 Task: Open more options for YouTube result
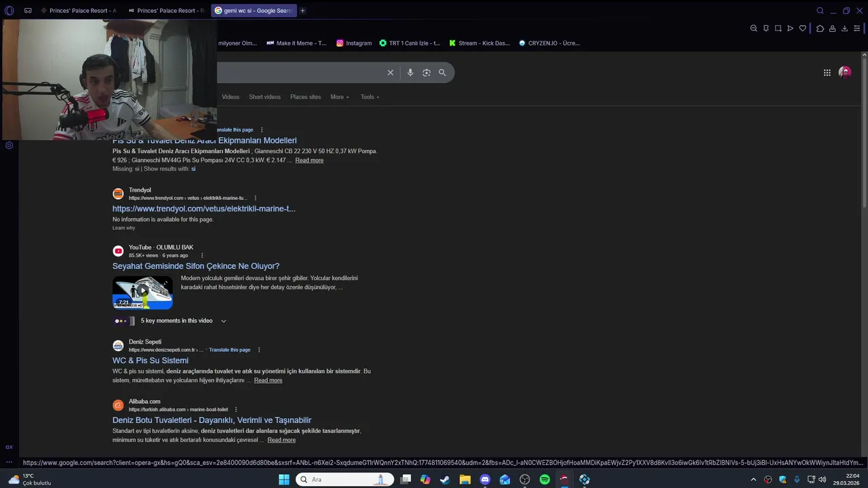202,256
